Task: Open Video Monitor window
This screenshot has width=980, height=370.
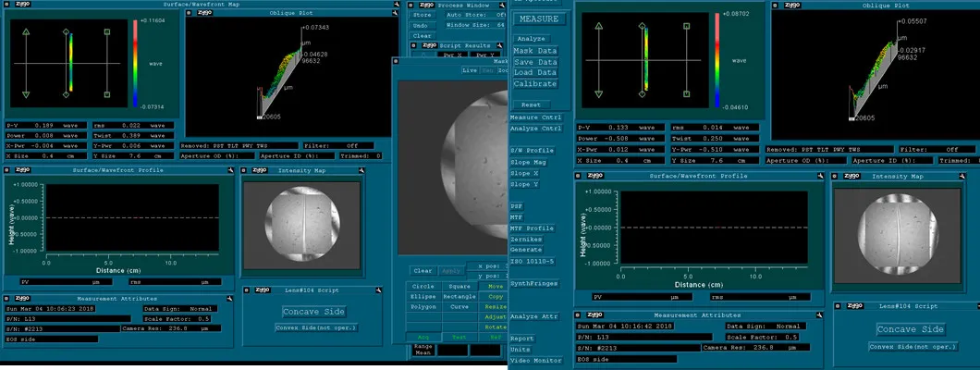Action: click(535, 360)
